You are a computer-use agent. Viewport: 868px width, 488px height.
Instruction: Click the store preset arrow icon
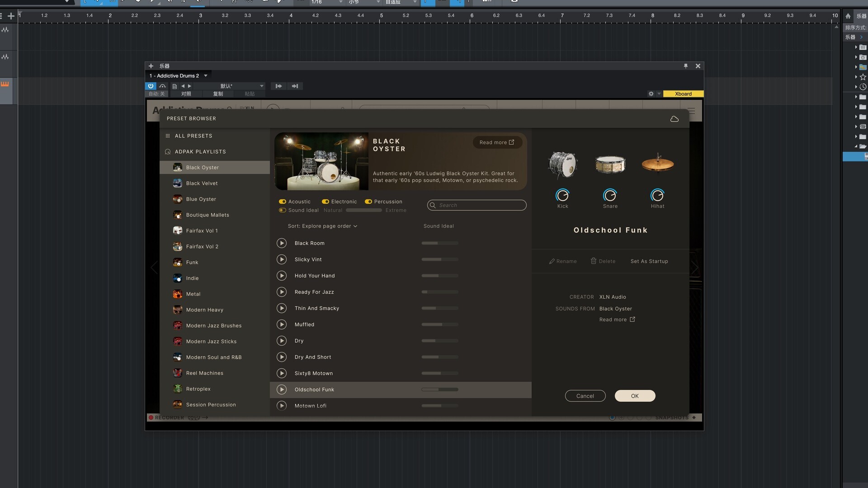pos(295,86)
